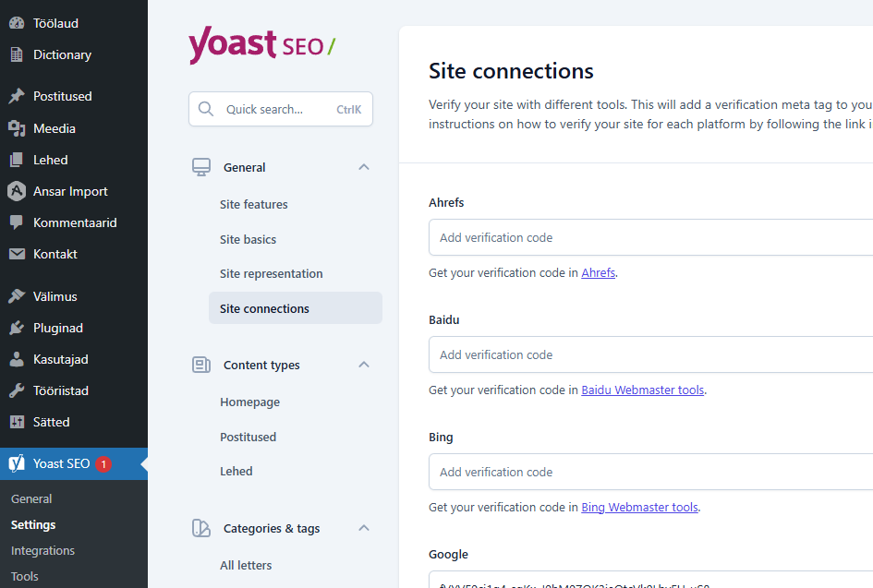Click the Meedia media icon
873x588 pixels.
click(x=17, y=128)
